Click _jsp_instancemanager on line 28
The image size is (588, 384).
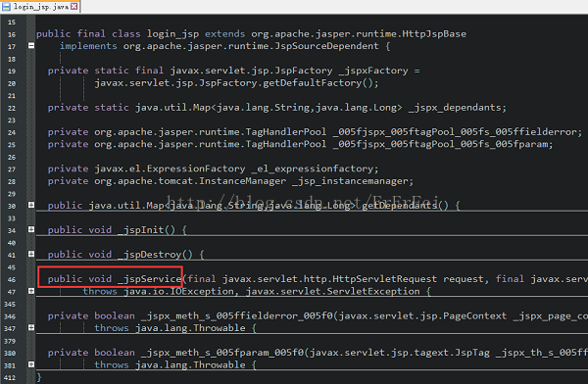[350, 181]
